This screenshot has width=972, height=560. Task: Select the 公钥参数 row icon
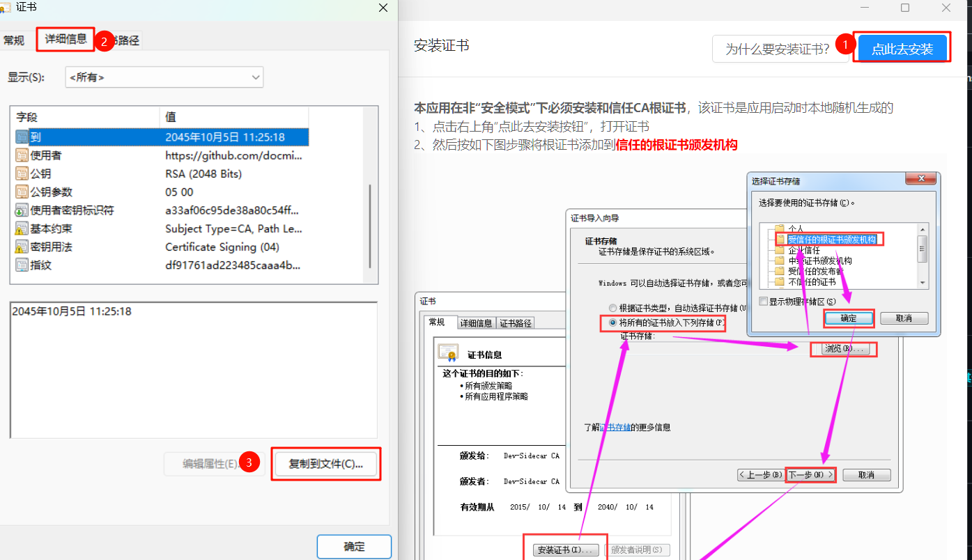22,192
